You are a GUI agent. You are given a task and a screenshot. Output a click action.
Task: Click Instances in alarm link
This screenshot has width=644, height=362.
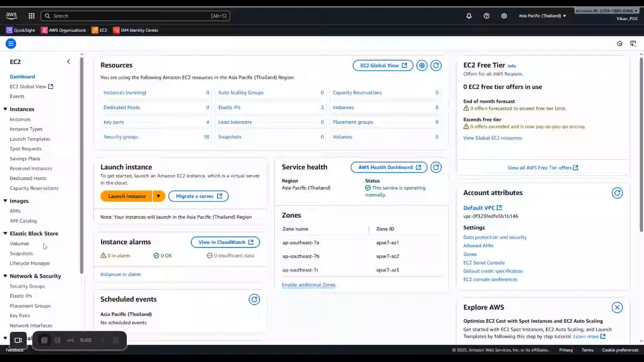tap(121, 274)
